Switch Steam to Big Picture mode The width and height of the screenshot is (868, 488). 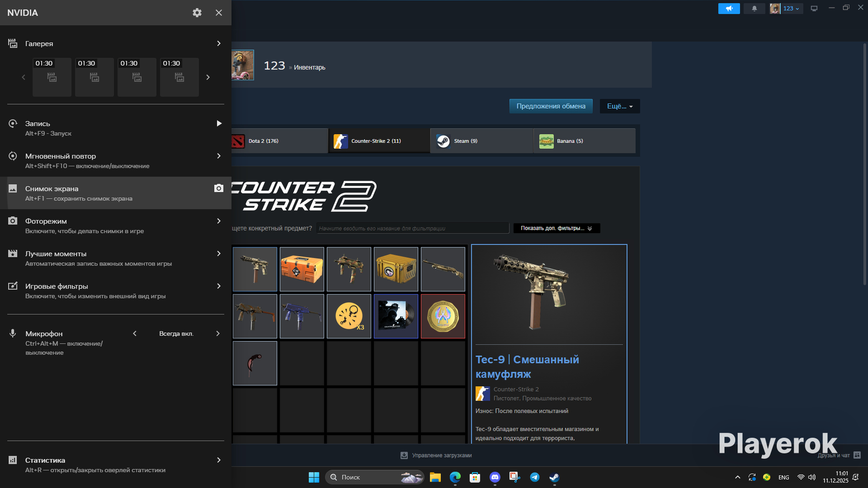[x=814, y=8]
